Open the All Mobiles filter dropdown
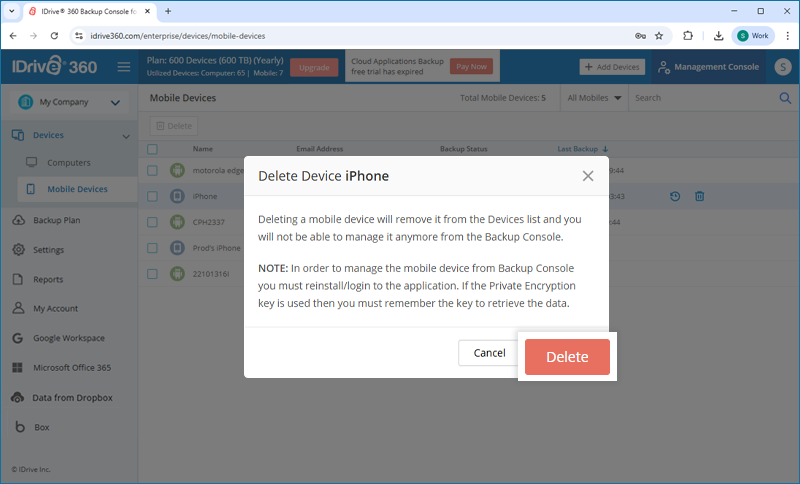 (x=594, y=98)
